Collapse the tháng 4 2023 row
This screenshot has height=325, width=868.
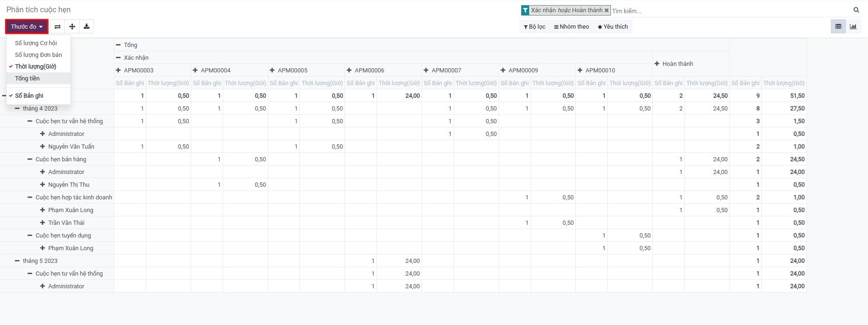[x=36, y=109]
